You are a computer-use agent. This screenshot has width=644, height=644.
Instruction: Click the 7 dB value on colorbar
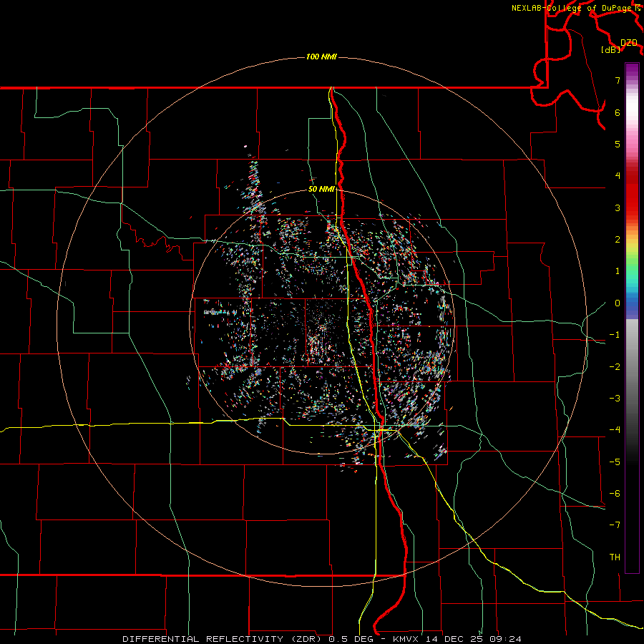click(x=618, y=80)
